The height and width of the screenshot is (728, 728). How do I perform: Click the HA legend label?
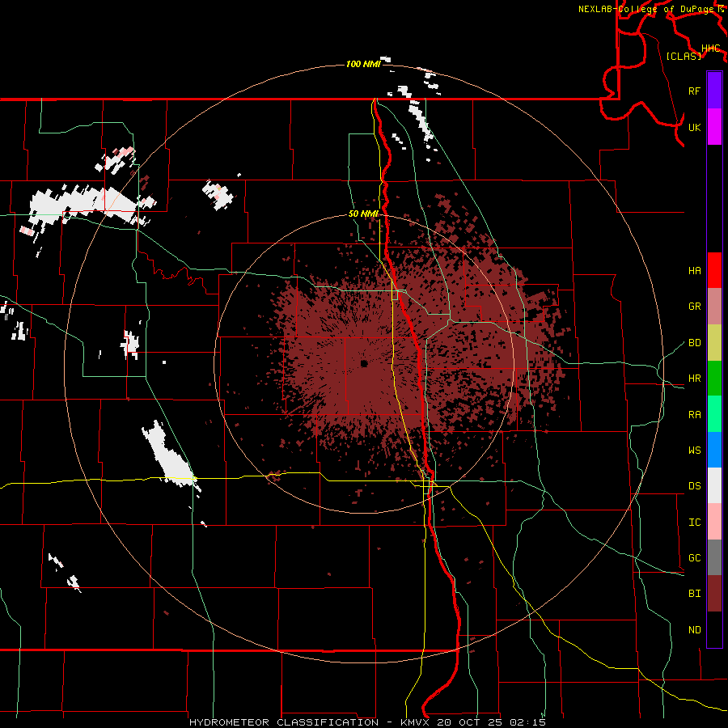[x=695, y=270]
